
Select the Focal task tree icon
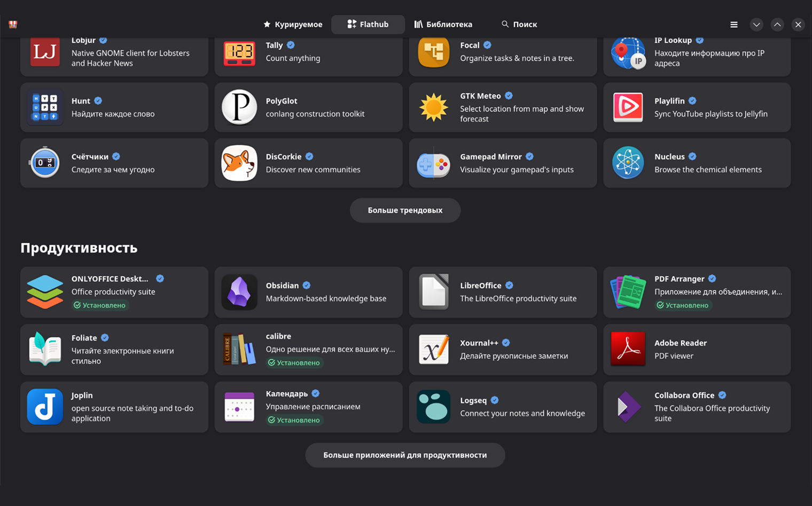pyautogui.click(x=434, y=52)
